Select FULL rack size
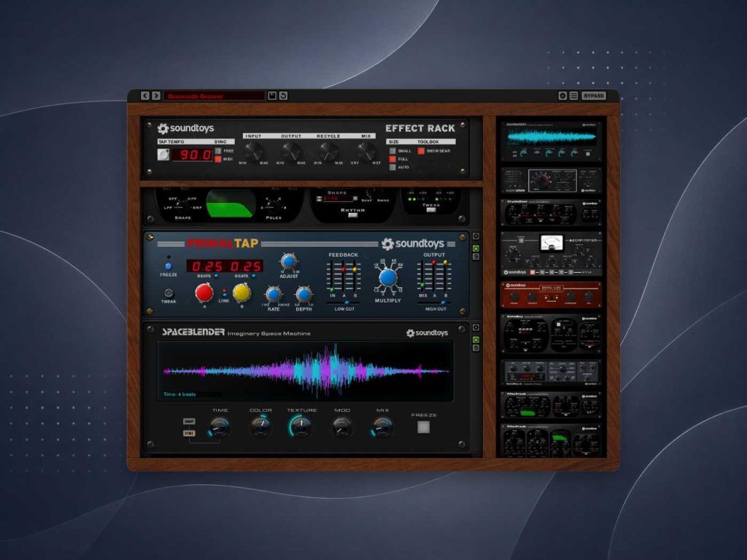747x560 pixels. [x=392, y=159]
